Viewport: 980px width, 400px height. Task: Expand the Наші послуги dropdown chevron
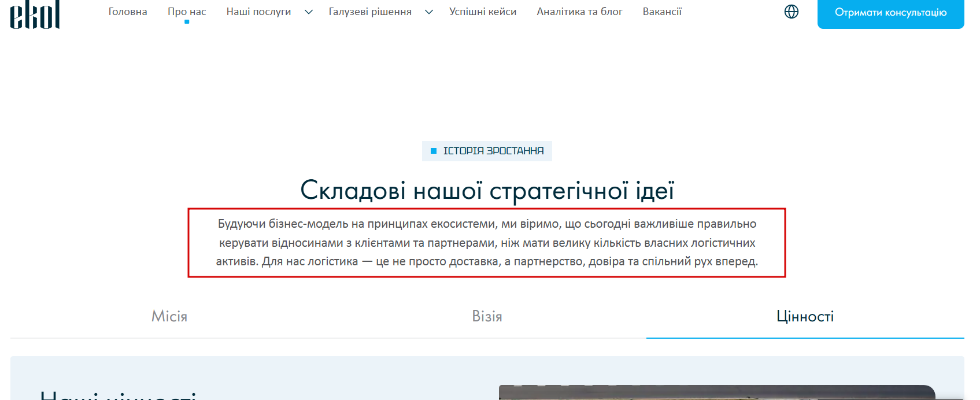coord(309,12)
